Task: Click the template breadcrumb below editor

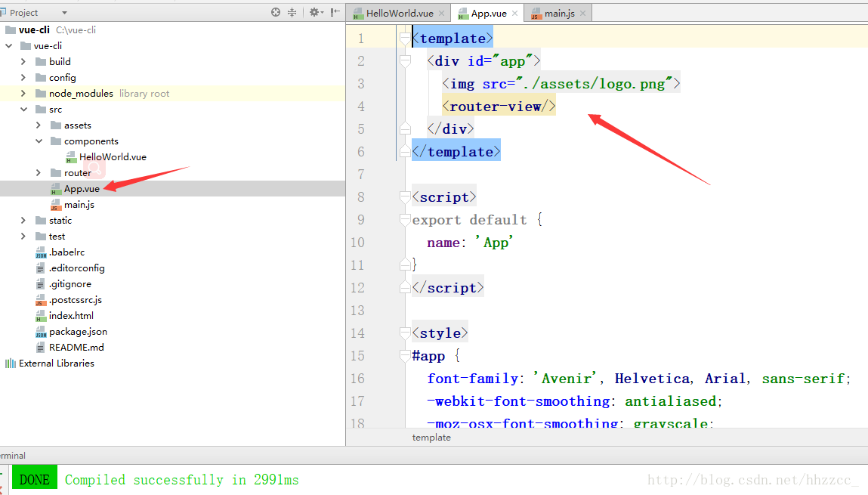Action: coord(431,438)
